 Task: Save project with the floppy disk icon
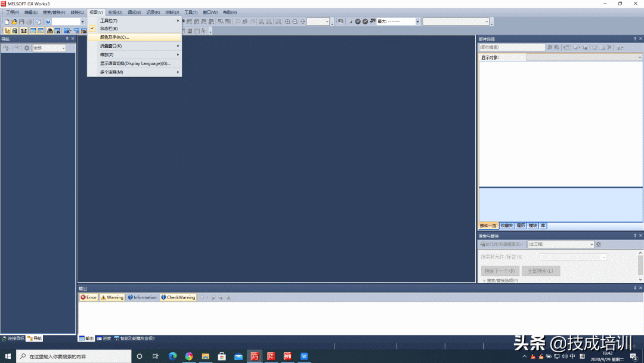(x=21, y=21)
